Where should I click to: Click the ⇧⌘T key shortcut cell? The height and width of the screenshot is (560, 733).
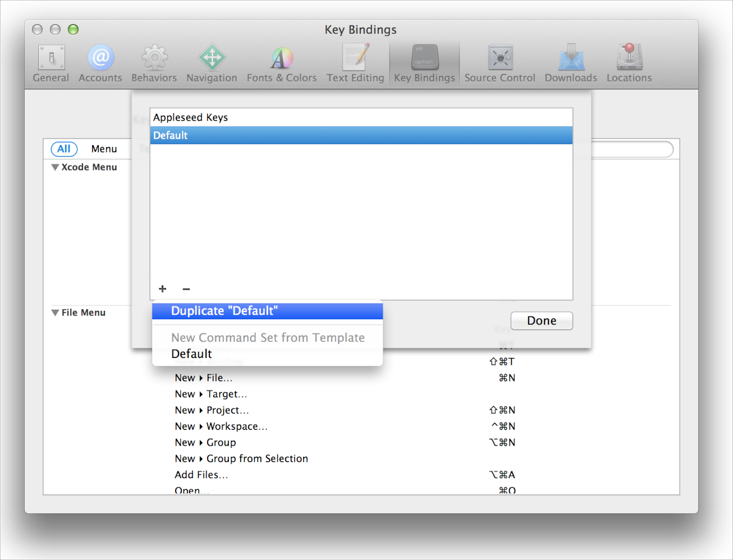502,361
